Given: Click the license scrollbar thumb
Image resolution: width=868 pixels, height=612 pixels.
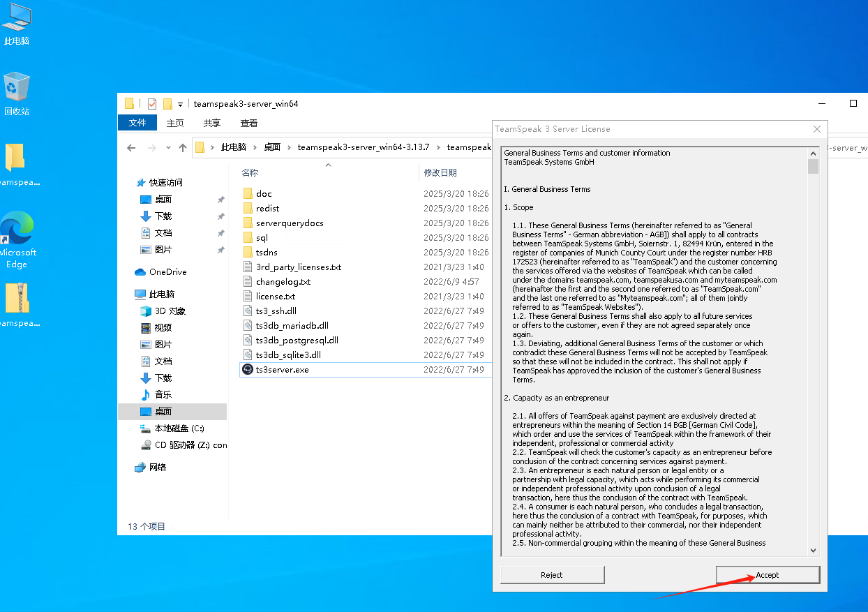Looking at the screenshot, I should [x=814, y=166].
